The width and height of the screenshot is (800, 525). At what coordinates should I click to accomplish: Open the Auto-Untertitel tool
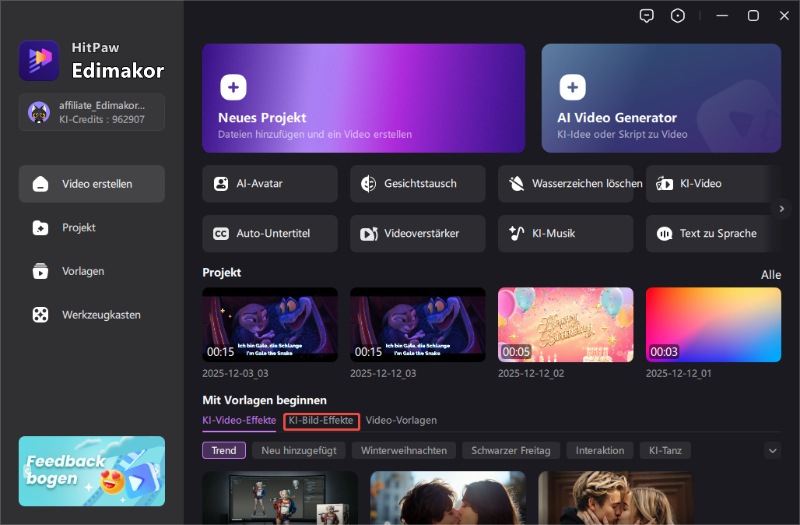[269, 234]
